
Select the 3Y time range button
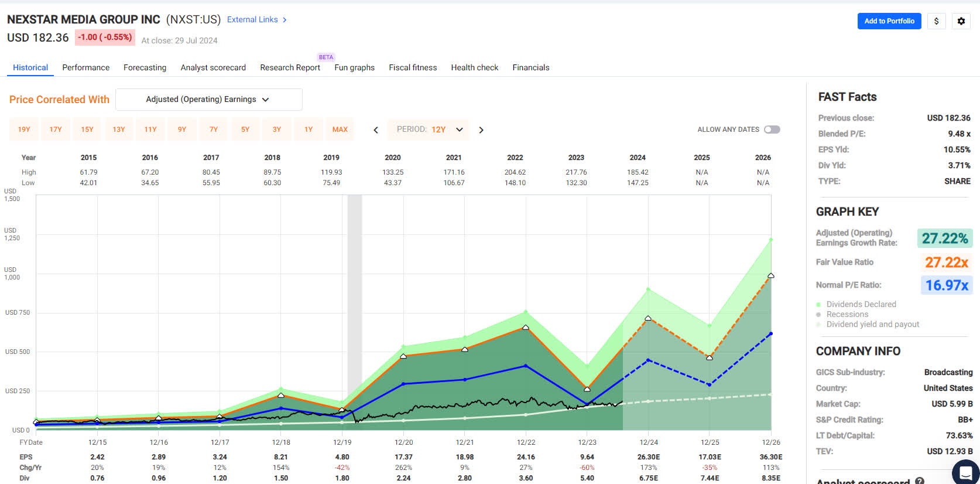pyautogui.click(x=277, y=129)
